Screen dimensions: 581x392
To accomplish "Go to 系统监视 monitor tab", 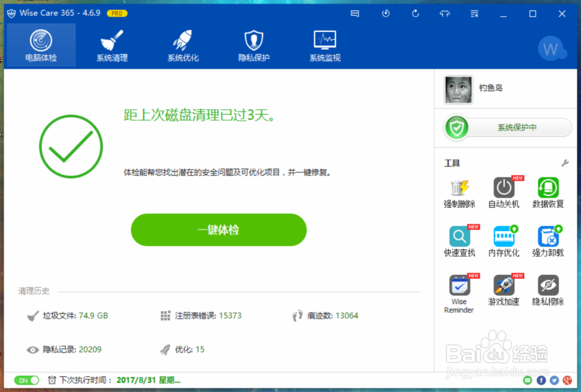I will click(325, 45).
